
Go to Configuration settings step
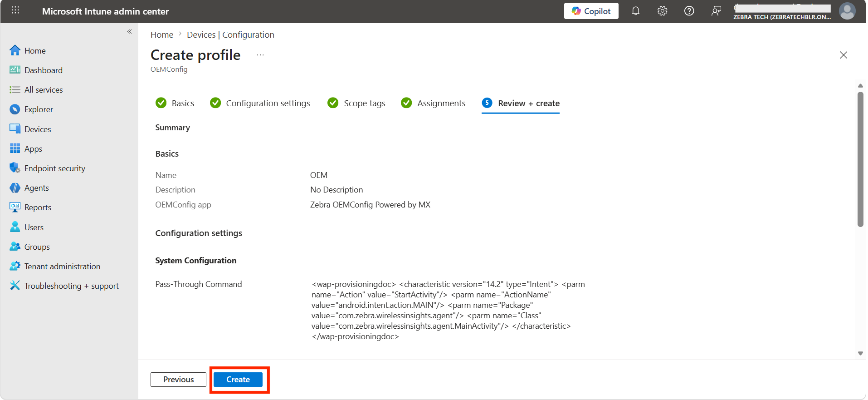pos(260,104)
